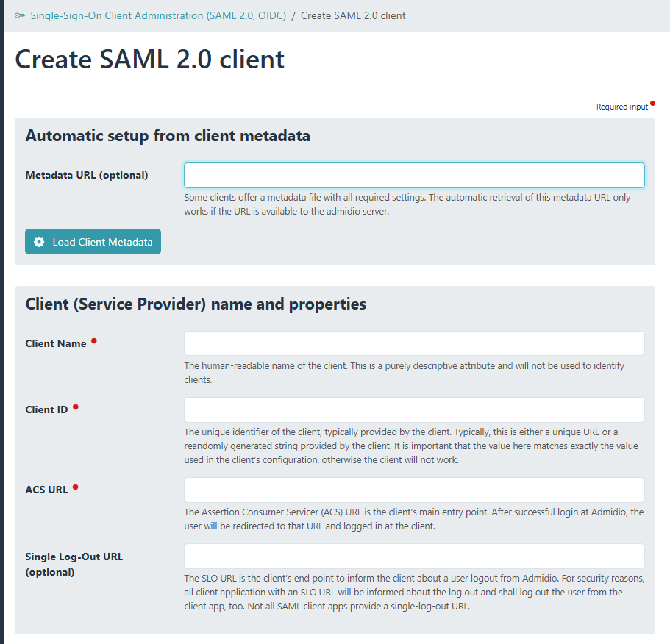This screenshot has height=644, width=670.
Task: Click the key icon in the breadcrumb
Action: pyautogui.click(x=20, y=15)
